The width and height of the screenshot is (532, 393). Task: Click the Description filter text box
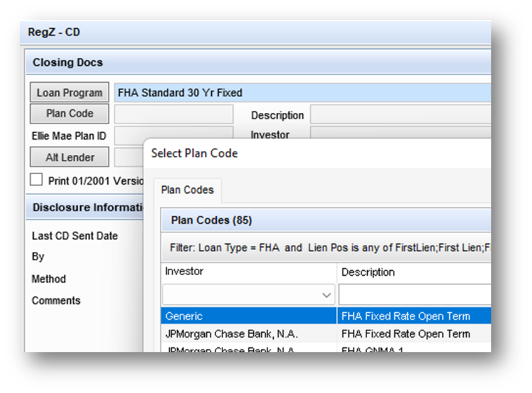click(x=415, y=295)
